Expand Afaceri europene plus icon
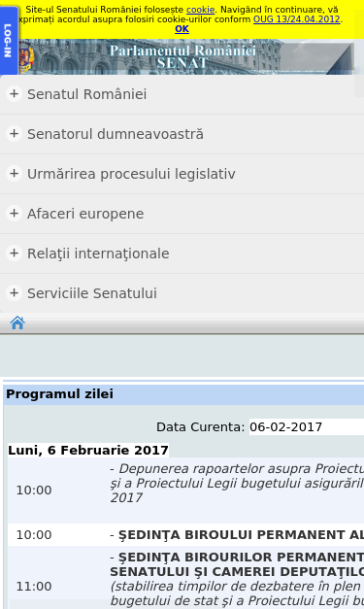364x609 pixels. click(x=14, y=214)
